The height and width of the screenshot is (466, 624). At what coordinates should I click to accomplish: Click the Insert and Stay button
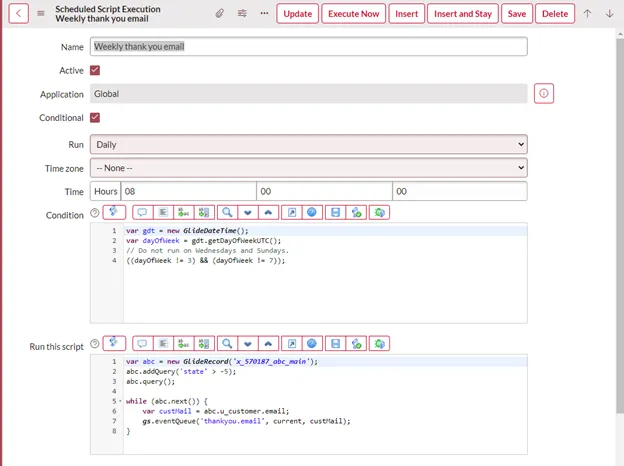(x=462, y=14)
